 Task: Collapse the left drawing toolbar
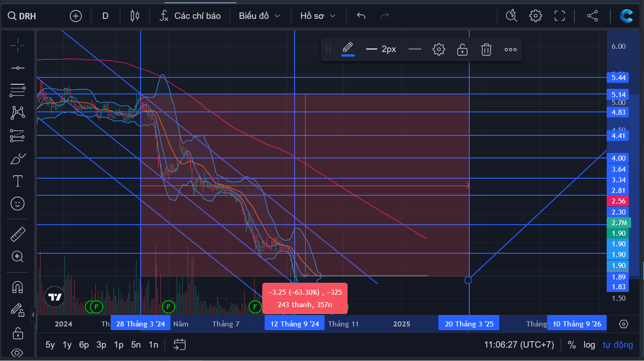click(x=33, y=315)
